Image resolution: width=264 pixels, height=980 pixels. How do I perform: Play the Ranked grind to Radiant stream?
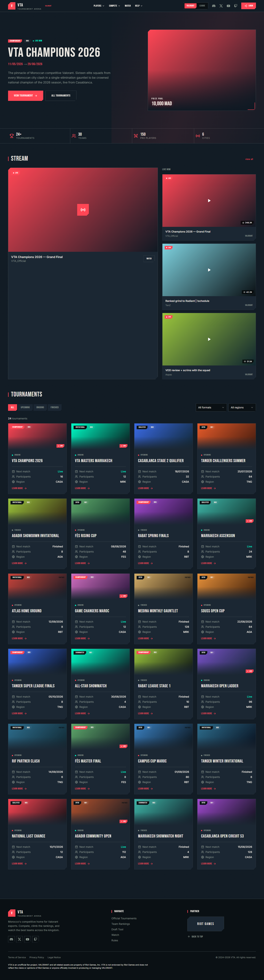[209, 270]
